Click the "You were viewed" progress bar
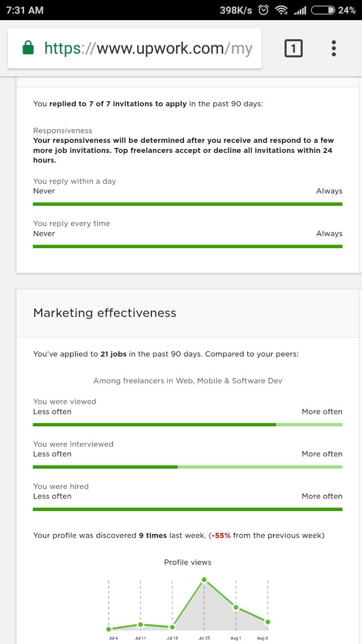The image size is (362, 644). point(188,425)
